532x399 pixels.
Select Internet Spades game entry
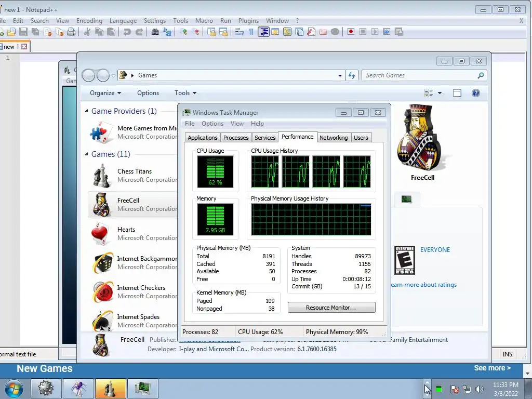[x=133, y=321]
